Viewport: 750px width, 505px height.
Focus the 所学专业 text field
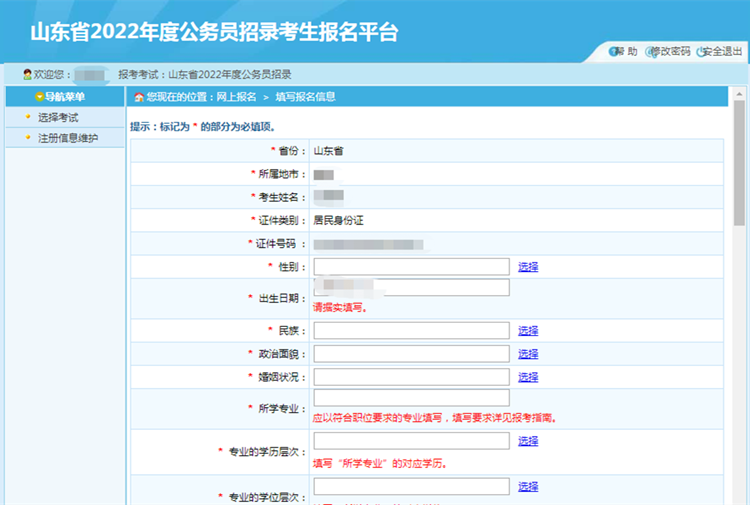[x=411, y=398]
